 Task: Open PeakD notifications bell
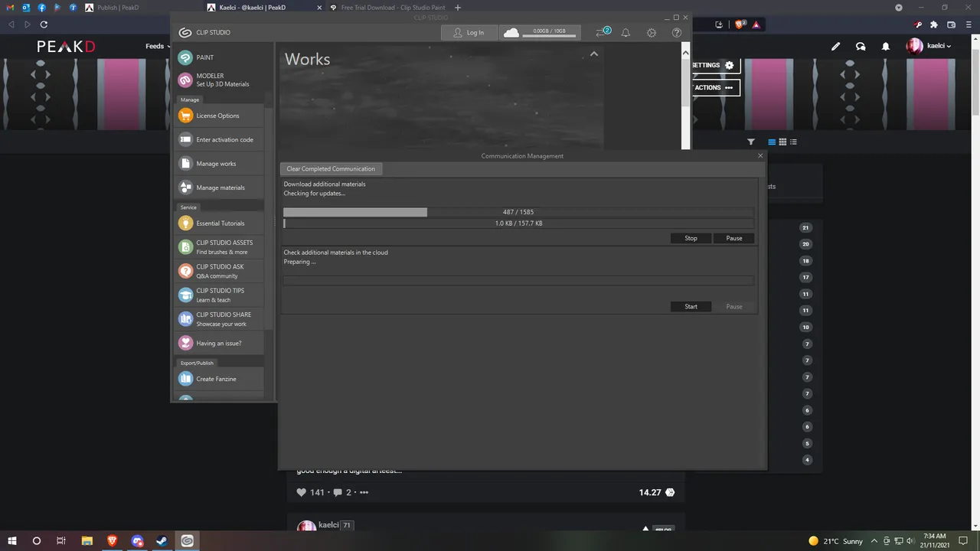coord(886,46)
